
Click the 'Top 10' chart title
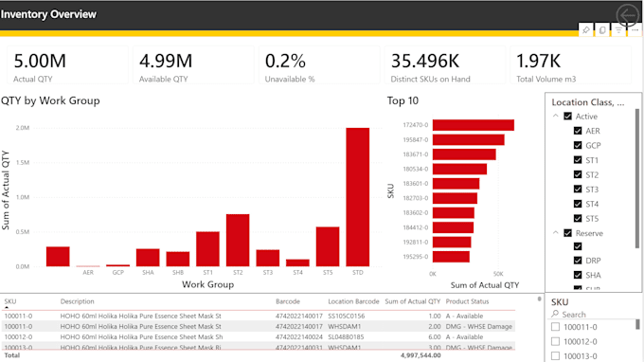(x=402, y=100)
